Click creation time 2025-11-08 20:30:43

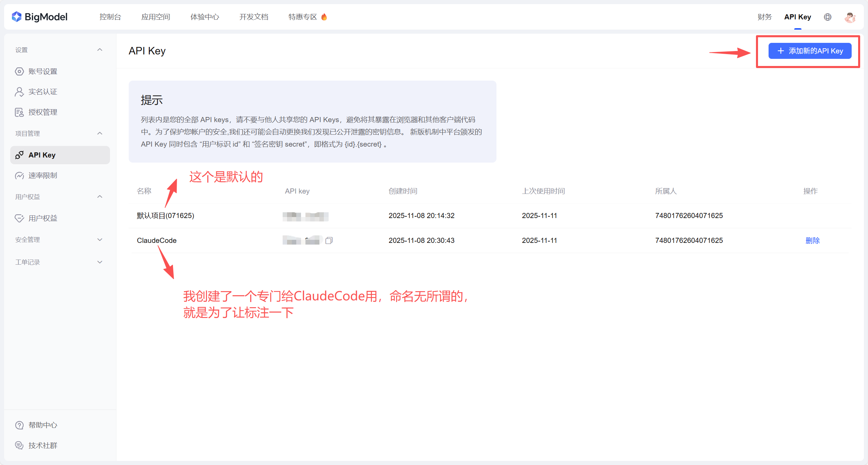point(422,240)
